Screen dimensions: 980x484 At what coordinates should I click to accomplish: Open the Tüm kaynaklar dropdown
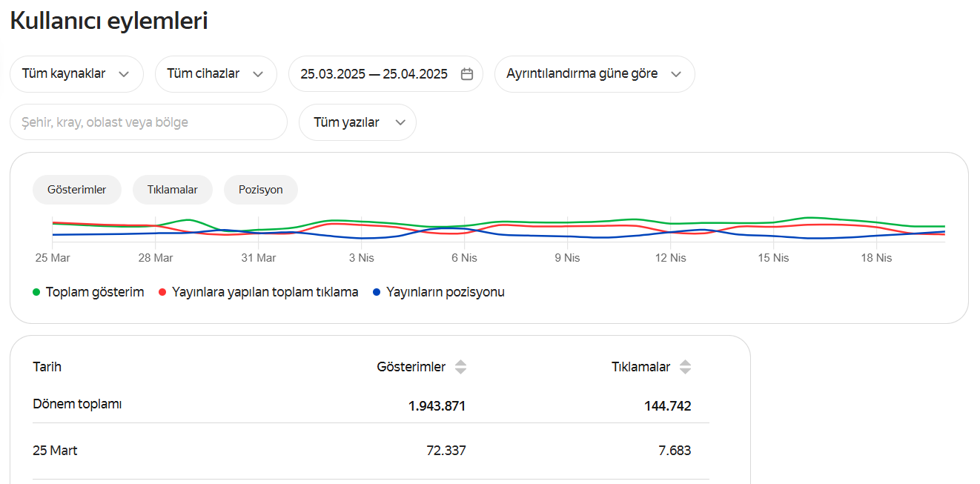tap(76, 74)
